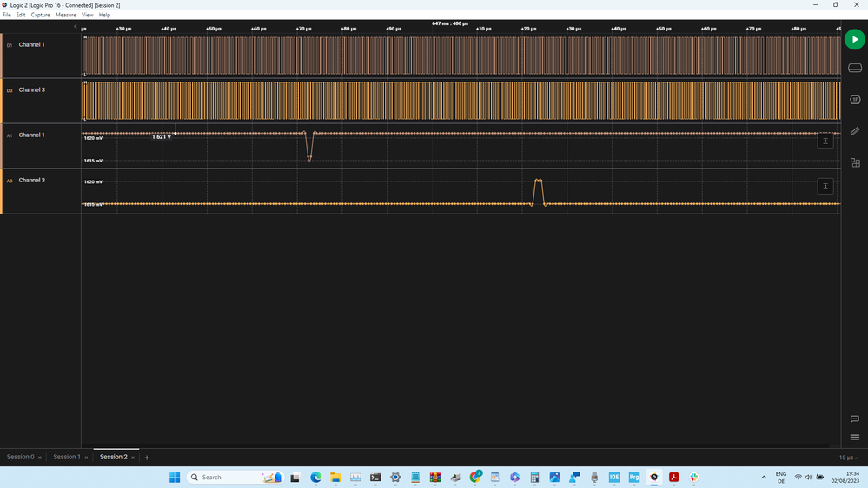
Task: Fit vertical scale on analog Channel 3
Action: coord(825,187)
